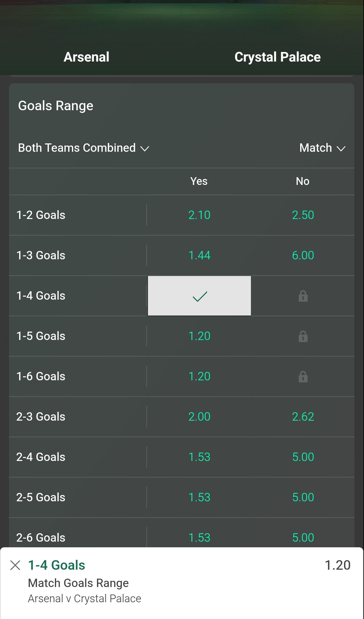Tap 2-4 Goals No at 5.00

(x=303, y=457)
